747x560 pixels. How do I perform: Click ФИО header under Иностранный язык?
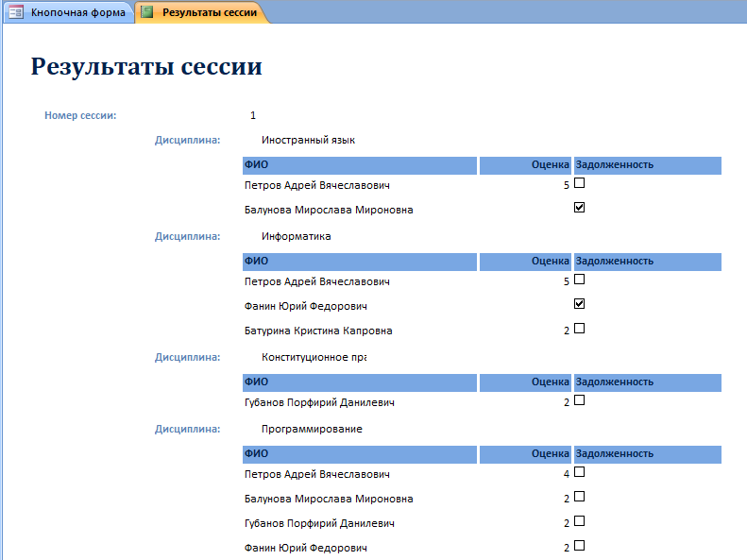(x=360, y=165)
